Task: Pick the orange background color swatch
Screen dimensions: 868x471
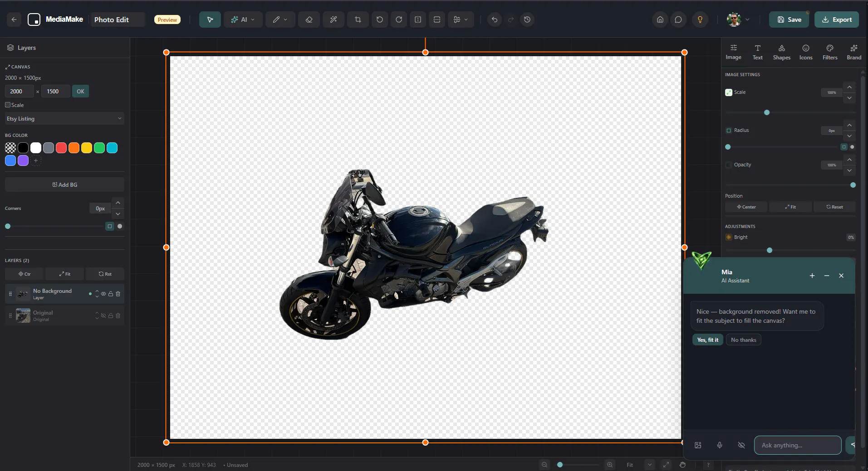Action: (74, 148)
